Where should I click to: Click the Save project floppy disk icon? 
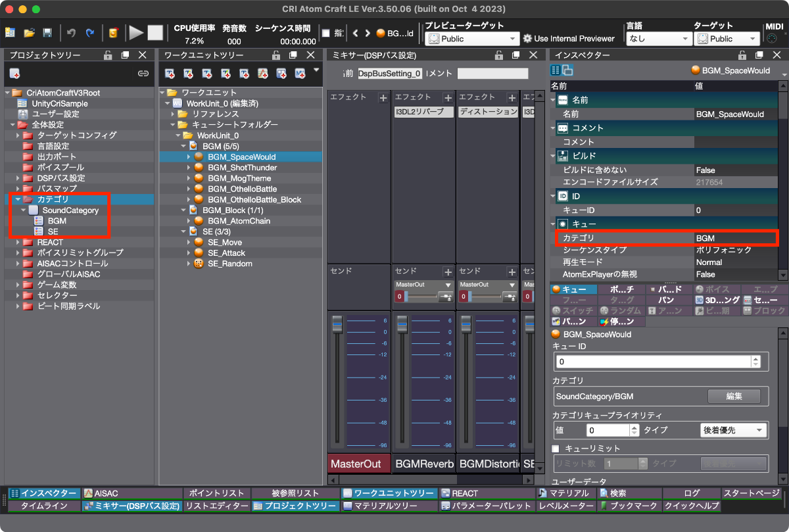point(47,32)
